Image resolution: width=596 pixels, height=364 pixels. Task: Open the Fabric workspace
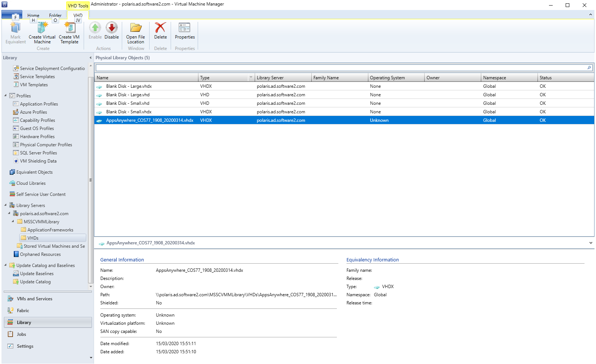(x=23, y=311)
